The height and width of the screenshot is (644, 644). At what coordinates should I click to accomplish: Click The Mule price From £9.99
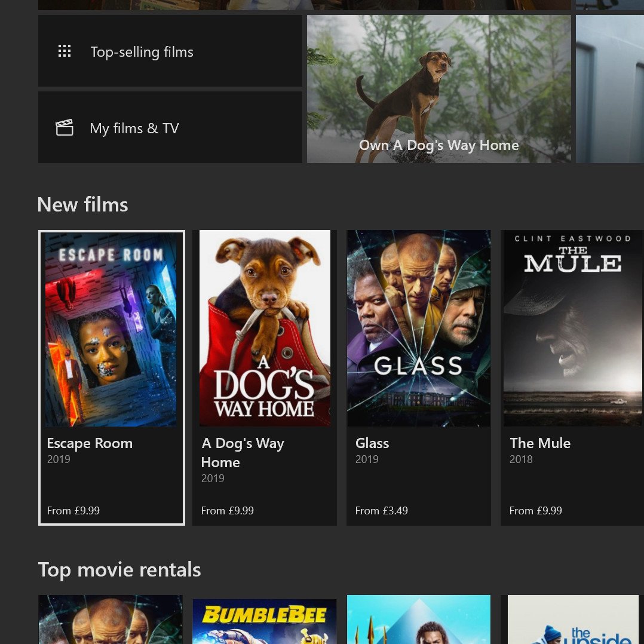tap(535, 511)
